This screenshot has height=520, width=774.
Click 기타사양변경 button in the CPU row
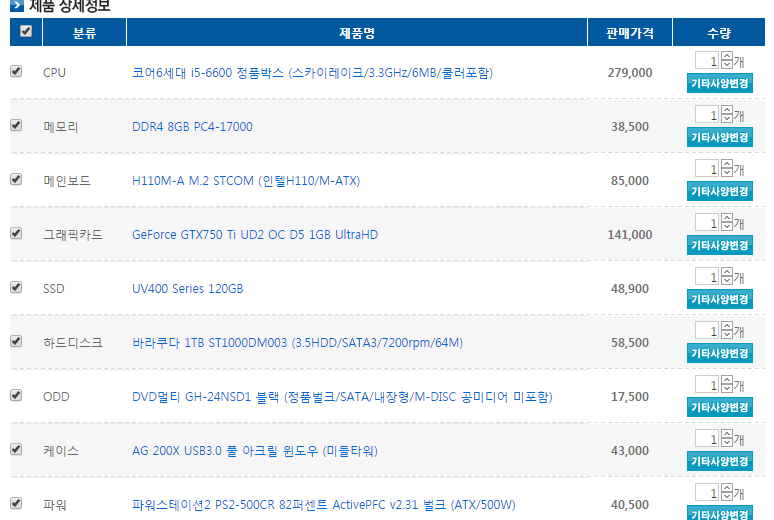[x=720, y=83]
